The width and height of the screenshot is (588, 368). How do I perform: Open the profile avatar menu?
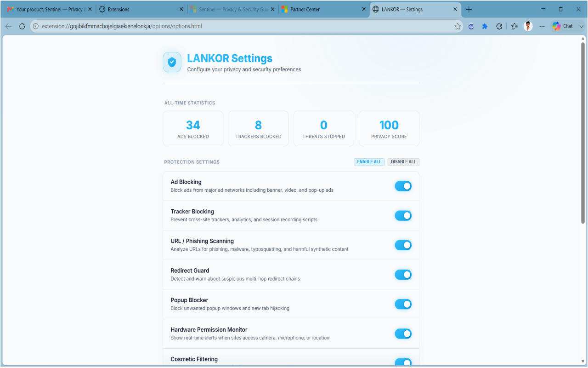528,26
